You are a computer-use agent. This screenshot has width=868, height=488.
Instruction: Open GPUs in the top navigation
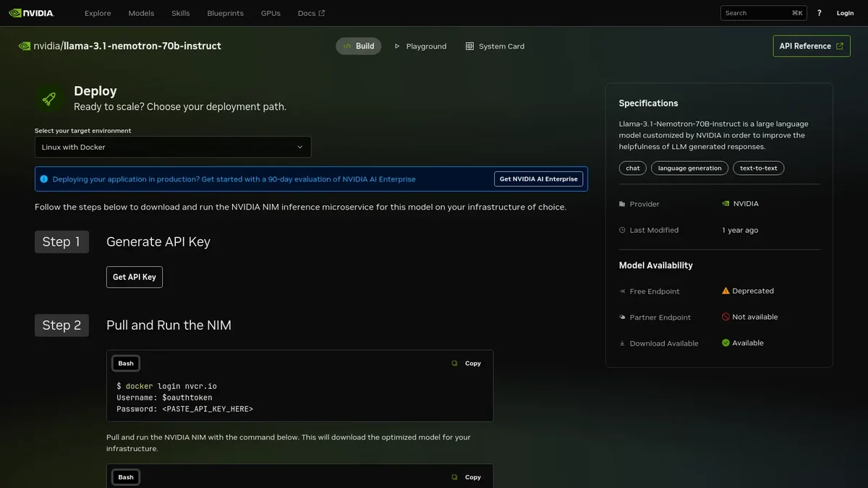[271, 13]
